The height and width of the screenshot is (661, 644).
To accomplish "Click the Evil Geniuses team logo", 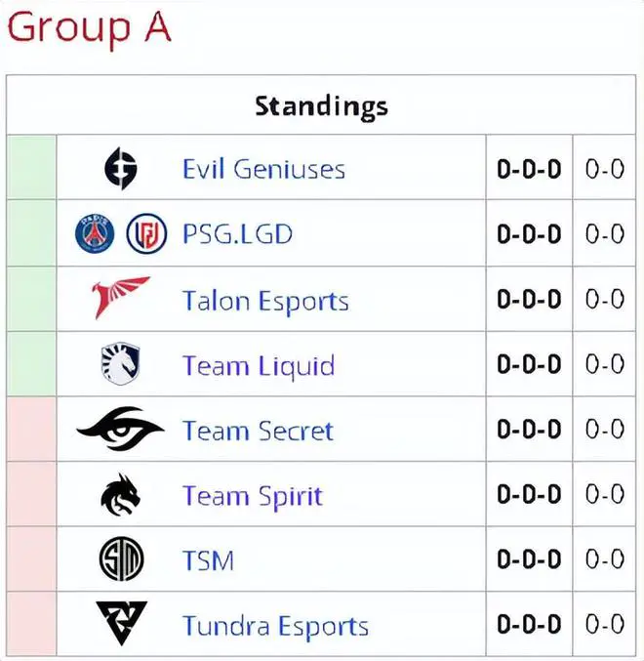I will [x=121, y=169].
